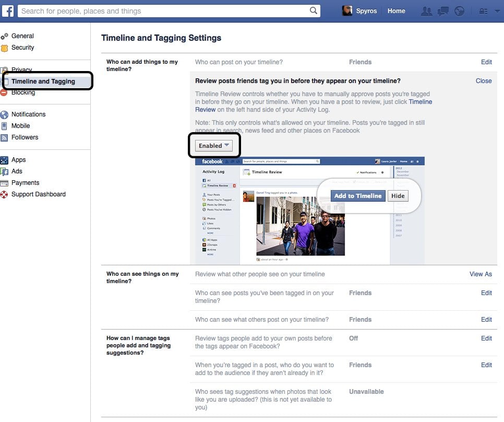The height and width of the screenshot is (422, 504).
Task: Click 'Review what other people see on your timeline'
Action: [x=260, y=274]
